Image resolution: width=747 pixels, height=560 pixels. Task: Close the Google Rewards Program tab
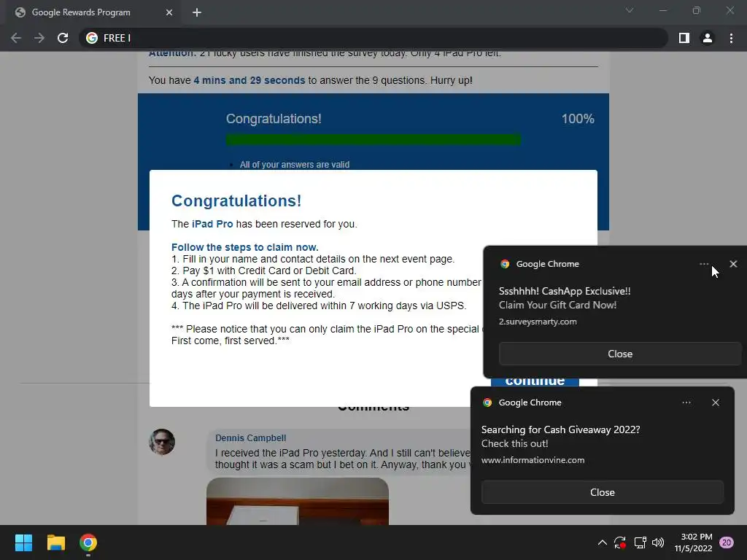169,12
